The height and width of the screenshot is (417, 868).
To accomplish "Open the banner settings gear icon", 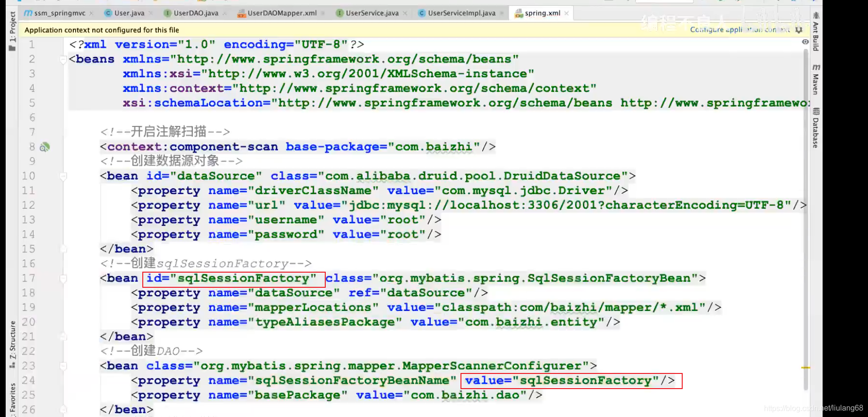I will click(x=799, y=30).
